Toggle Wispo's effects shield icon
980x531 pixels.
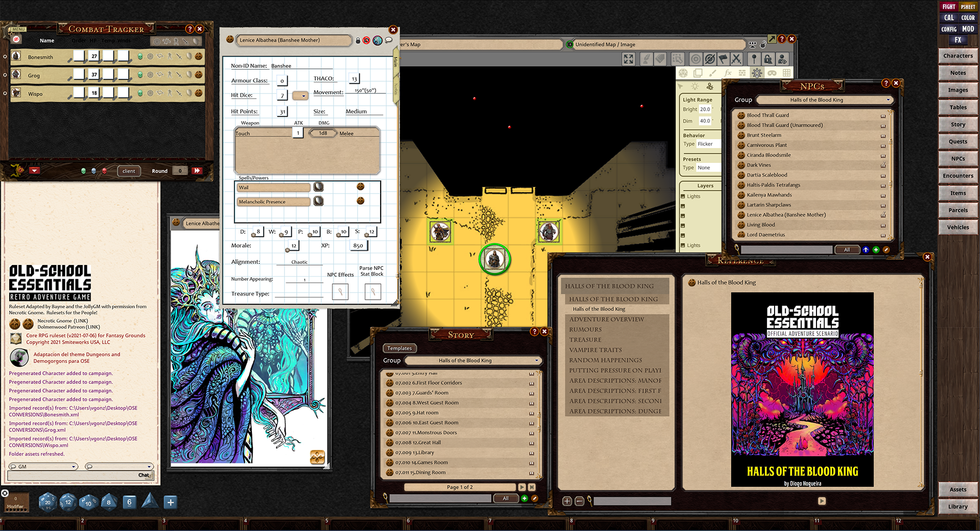click(189, 93)
